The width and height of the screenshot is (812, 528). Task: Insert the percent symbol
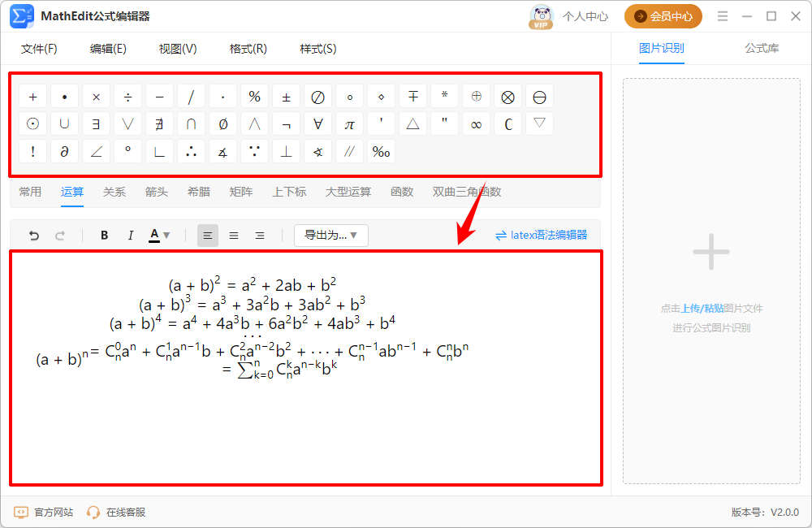[x=254, y=97]
